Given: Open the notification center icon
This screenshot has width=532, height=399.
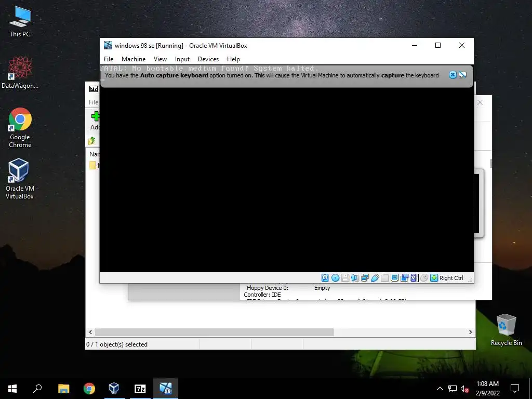Looking at the screenshot, I should (515, 389).
